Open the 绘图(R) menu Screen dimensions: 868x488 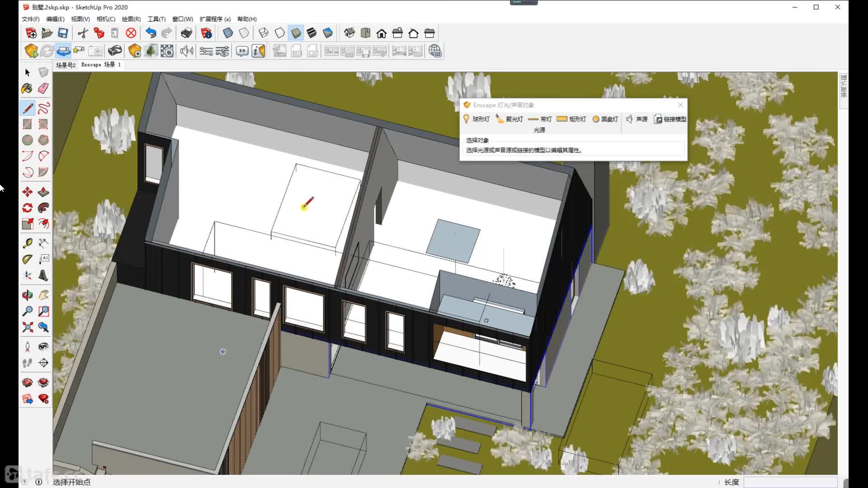tap(131, 19)
